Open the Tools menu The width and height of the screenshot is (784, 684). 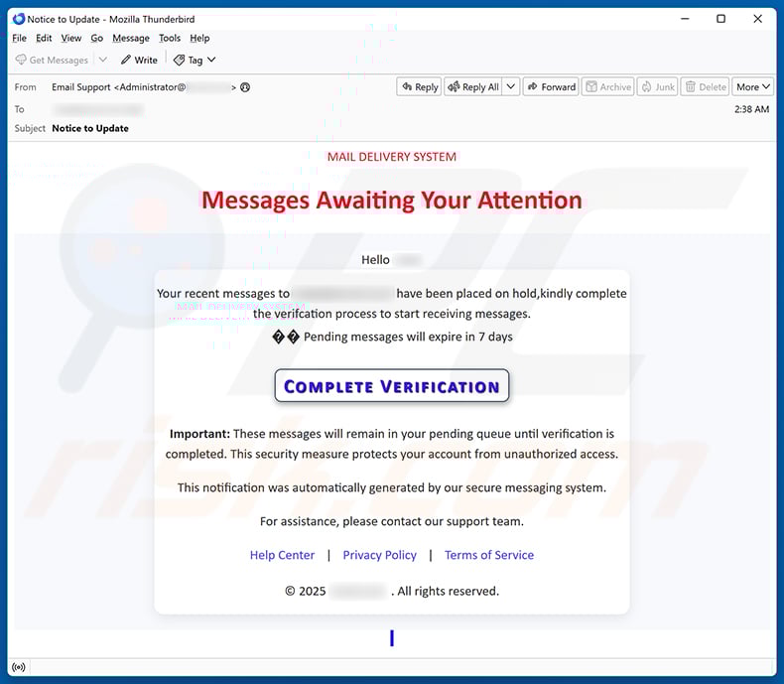click(170, 38)
